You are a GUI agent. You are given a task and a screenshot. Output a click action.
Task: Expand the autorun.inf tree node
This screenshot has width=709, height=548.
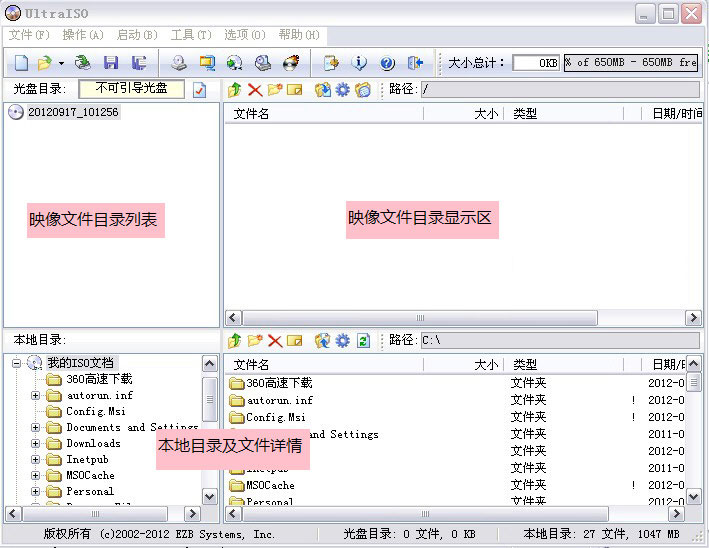[x=35, y=395]
